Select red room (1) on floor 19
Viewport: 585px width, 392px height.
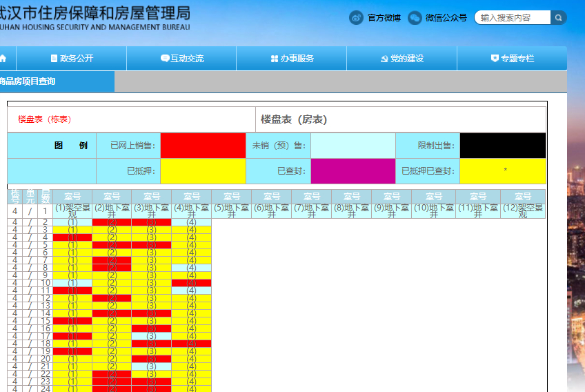[72, 351]
